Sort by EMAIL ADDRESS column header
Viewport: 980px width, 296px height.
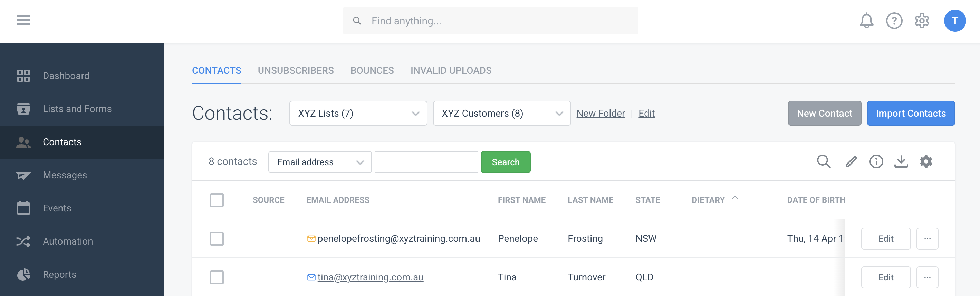click(x=338, y=200)
